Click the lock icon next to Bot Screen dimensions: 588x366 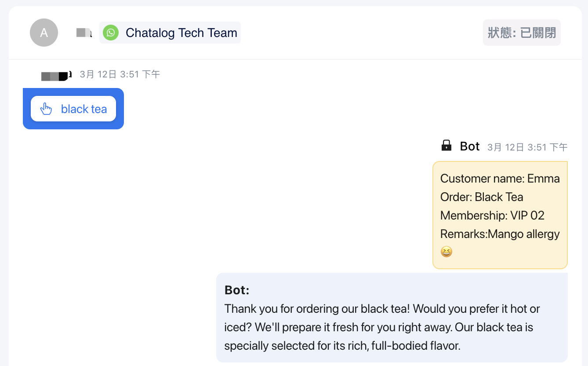click(x=446, y=146)
